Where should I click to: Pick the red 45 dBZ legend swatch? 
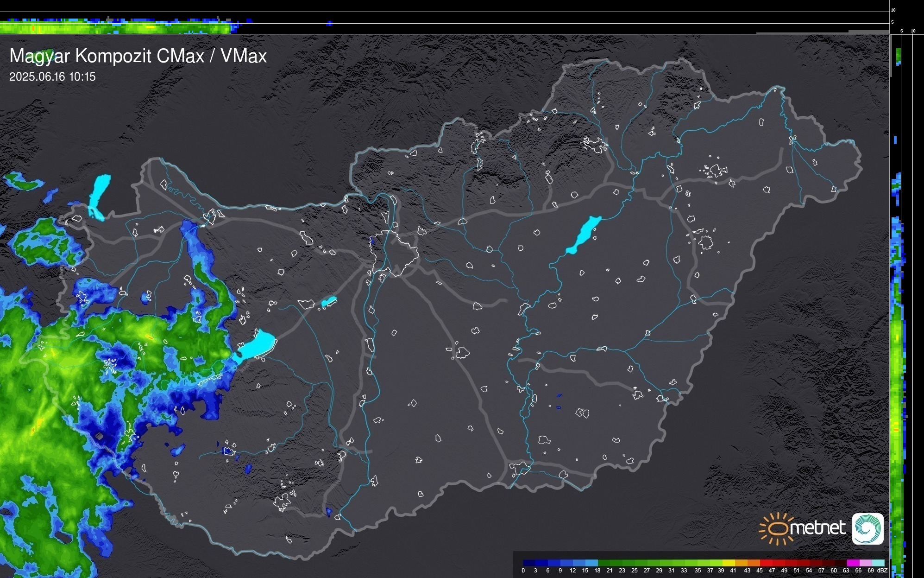point(765,563)
